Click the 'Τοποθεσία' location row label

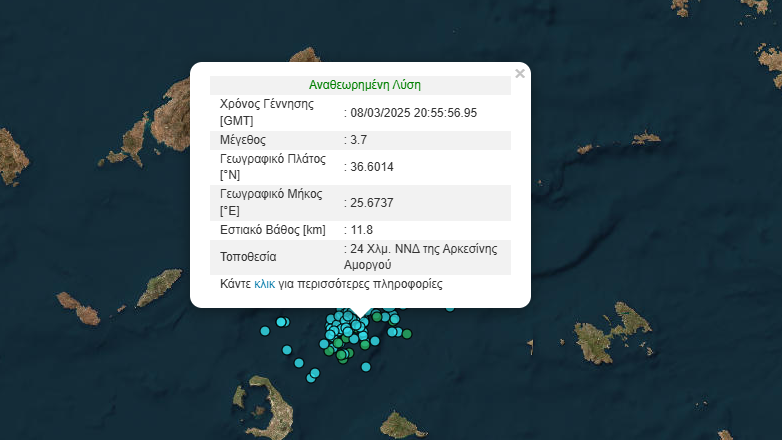pos(248,257)
